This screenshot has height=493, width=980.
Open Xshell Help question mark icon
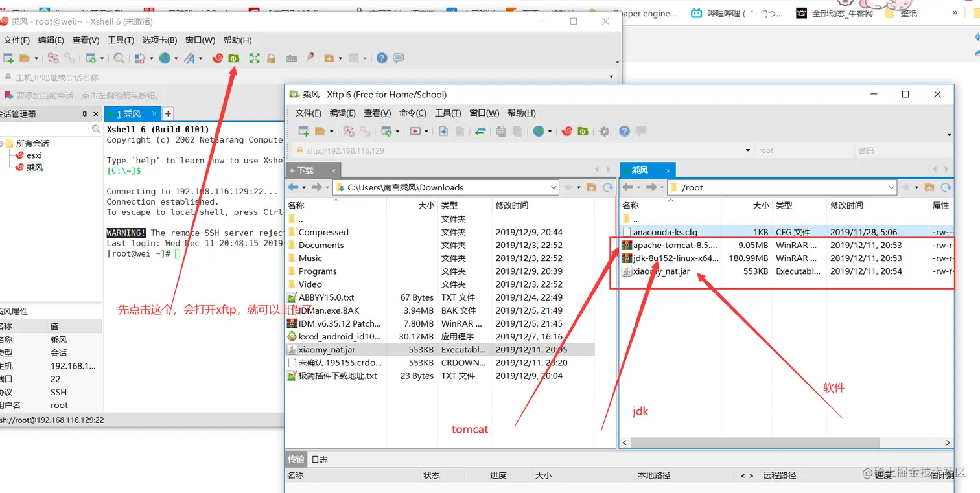[x=382, y=58]
